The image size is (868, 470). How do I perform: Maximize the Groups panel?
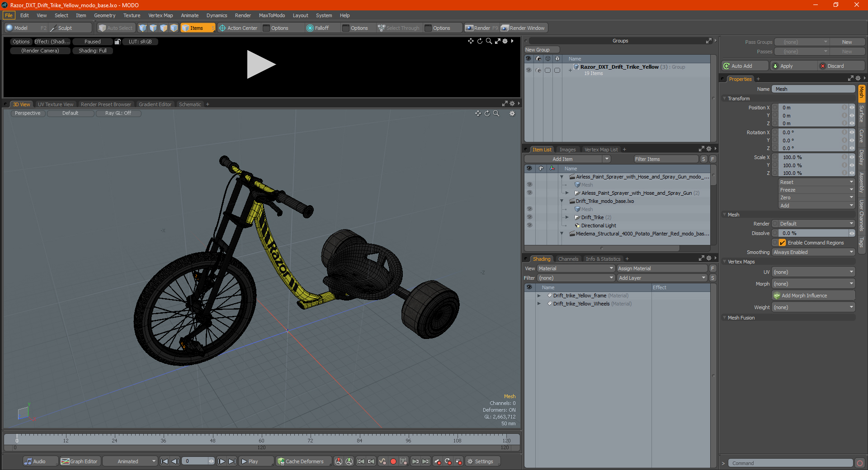(708, 41)
